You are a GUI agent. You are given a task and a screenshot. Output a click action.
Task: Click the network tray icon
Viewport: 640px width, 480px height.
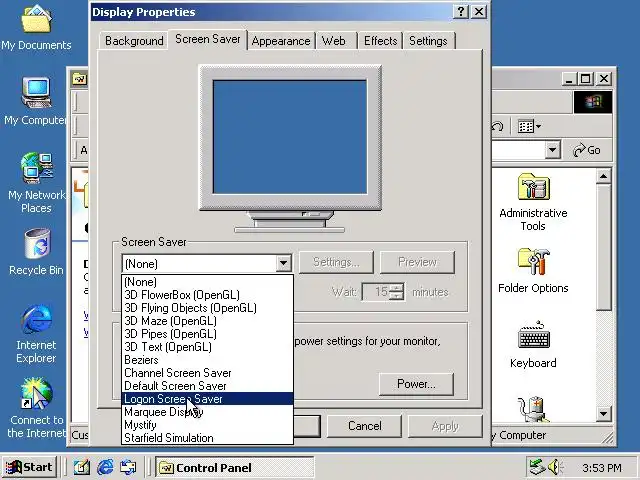[536, 467]
